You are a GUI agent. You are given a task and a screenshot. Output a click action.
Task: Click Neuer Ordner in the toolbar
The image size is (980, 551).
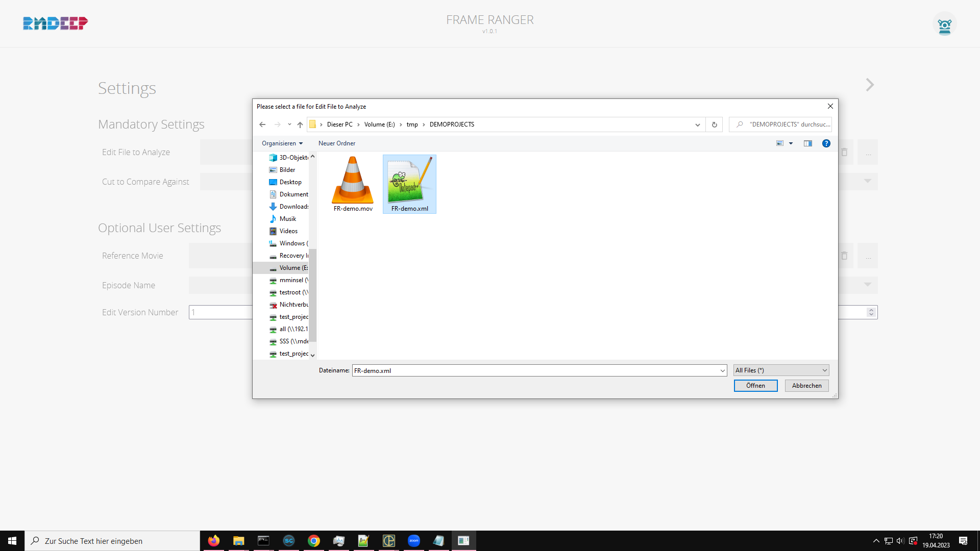(336, 143)
